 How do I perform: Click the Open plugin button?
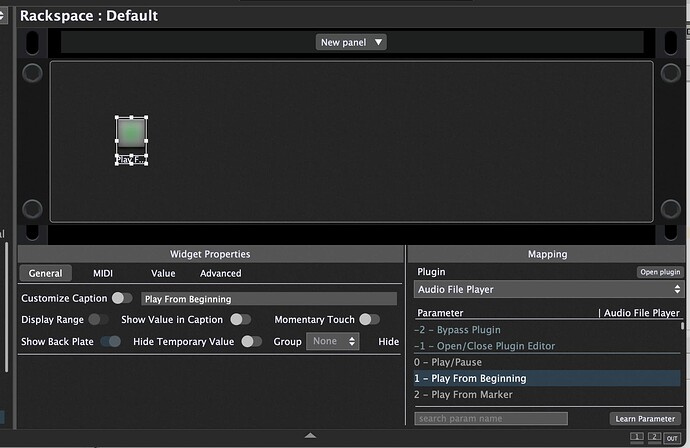coord(660,272)
